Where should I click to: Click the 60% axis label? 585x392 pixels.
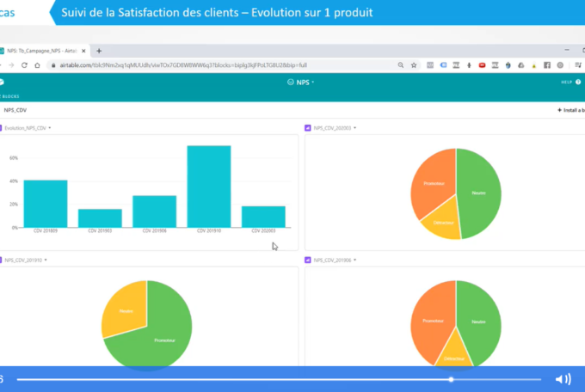[14, 158]
